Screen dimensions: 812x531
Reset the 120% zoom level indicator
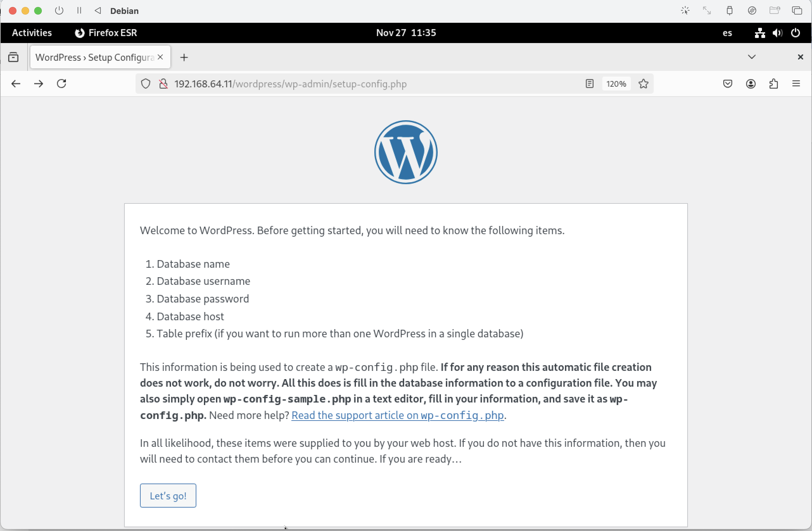616,84
